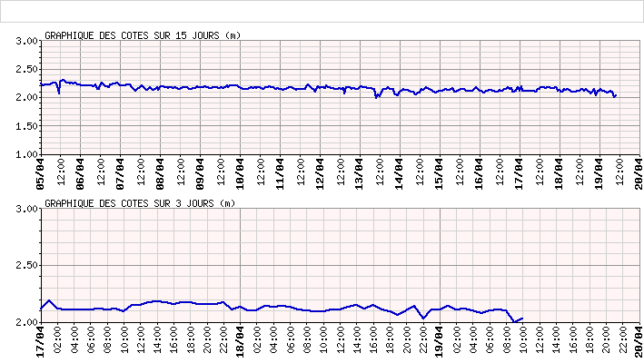
Task: Click the title "GRAPHIQUE DES COTES SUR 3 JOURS (m)"
Action: click(140, 203)
